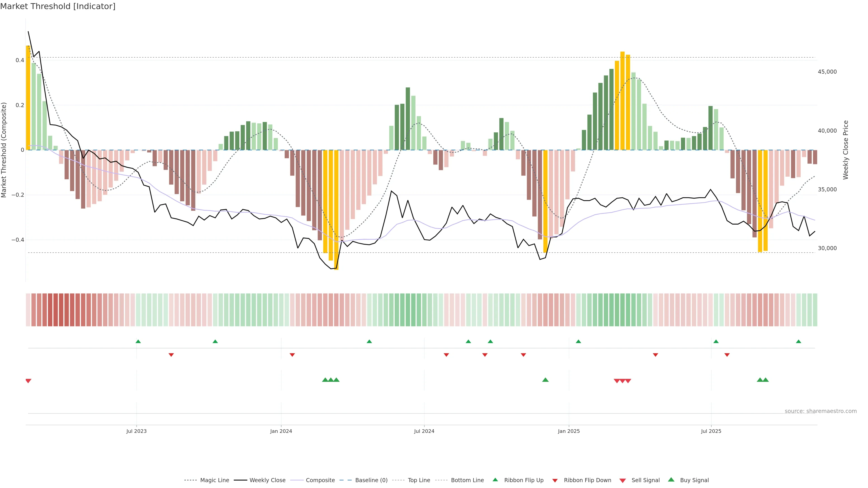
Task: Click Buy Signal legend triangle icon
Action: click(671, 480)
